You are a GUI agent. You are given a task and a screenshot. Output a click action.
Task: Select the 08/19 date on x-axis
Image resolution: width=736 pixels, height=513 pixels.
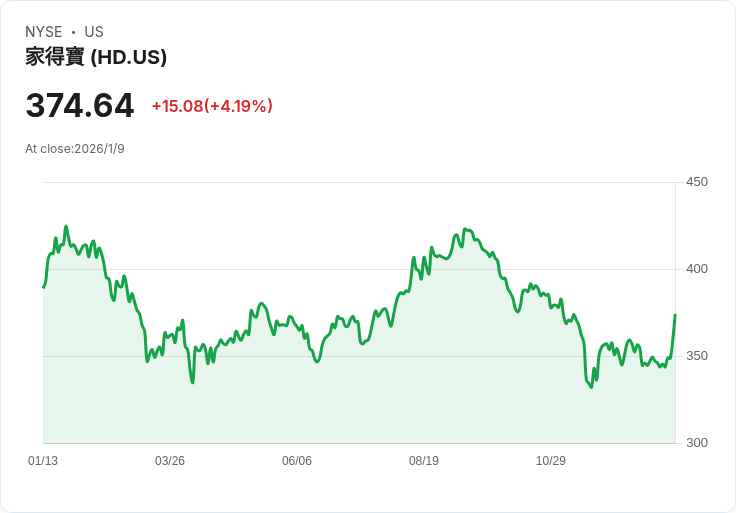(424, 461)
